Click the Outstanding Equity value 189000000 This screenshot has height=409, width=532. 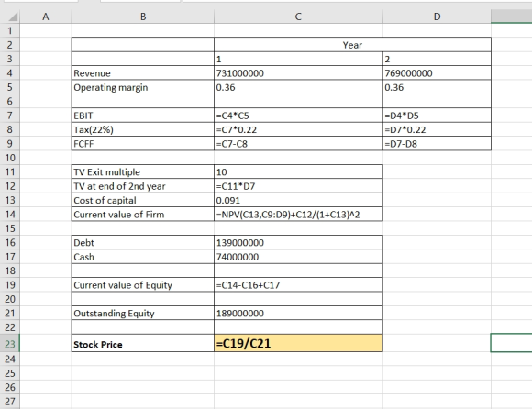(298, 313)
